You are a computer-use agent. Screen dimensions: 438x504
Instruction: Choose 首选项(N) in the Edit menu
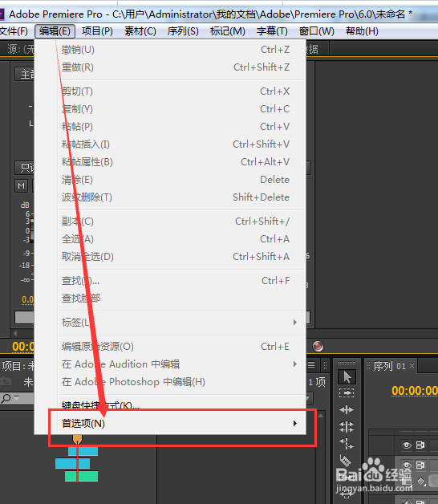click(170, 423)
